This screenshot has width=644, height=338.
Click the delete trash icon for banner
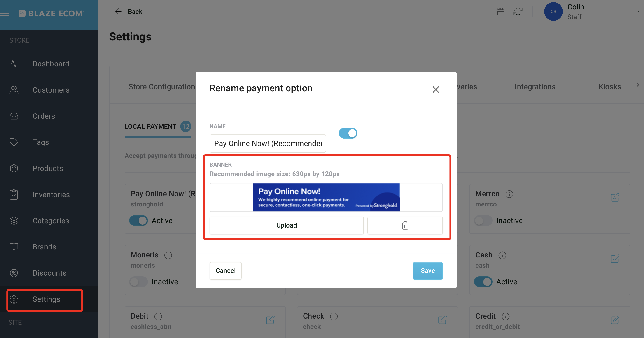(x=405, y=225)
